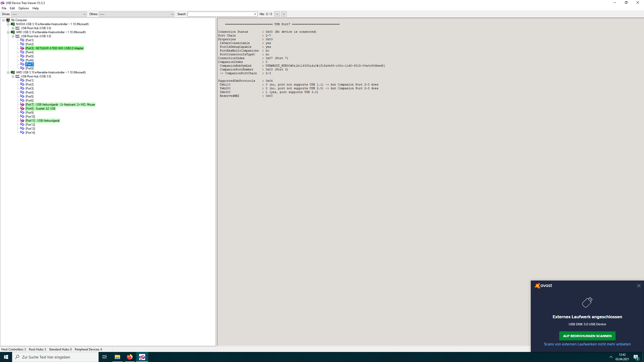
Task: Open Firefox from the taskbar
Action: coord(130,357)
